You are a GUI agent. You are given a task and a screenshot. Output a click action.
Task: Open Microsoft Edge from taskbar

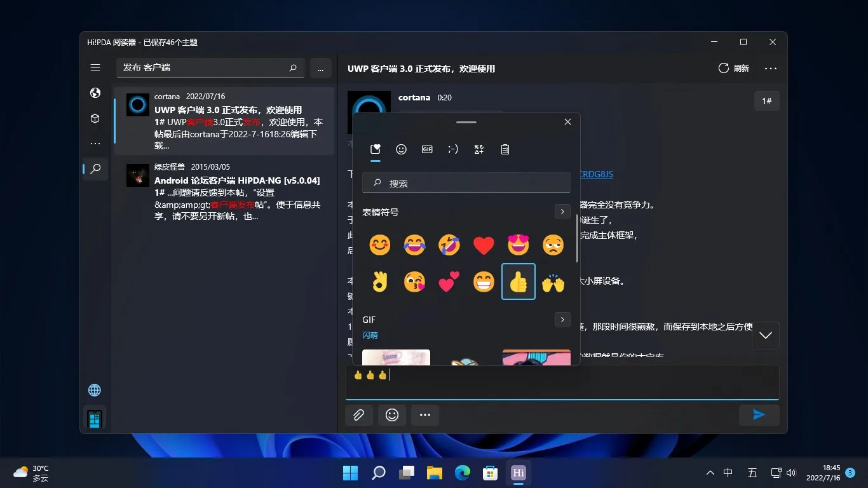click(x=463, y=473)
